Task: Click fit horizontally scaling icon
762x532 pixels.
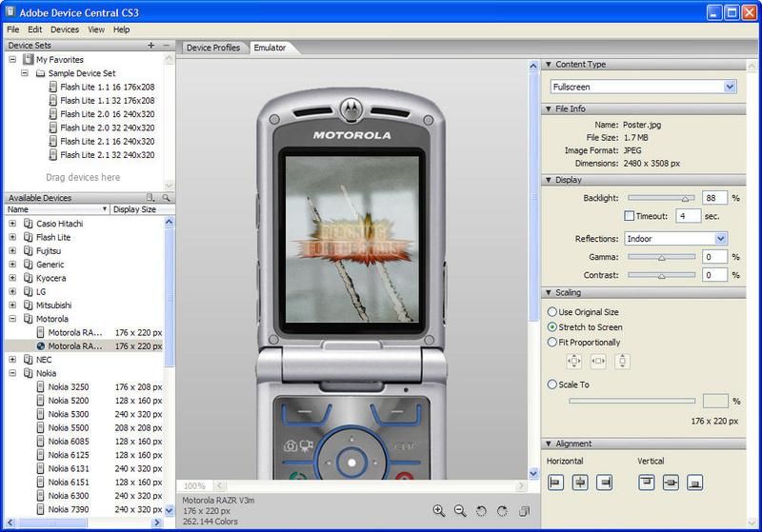Action: tap(598, 361)
